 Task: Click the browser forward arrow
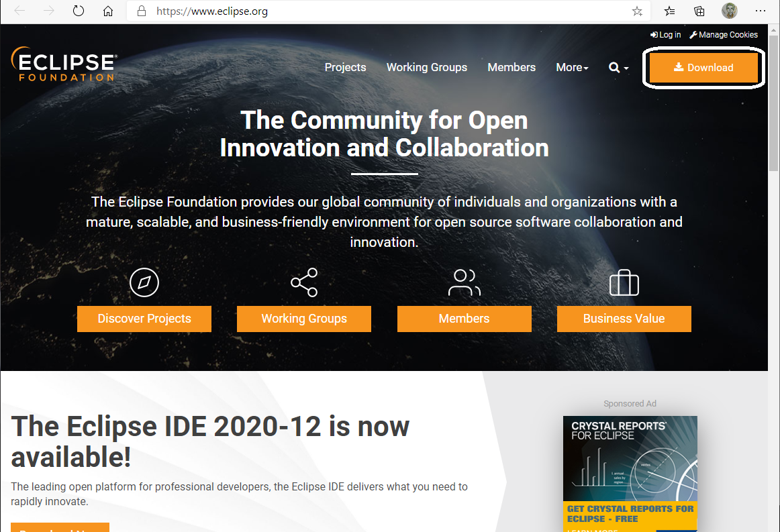(49, 11)
